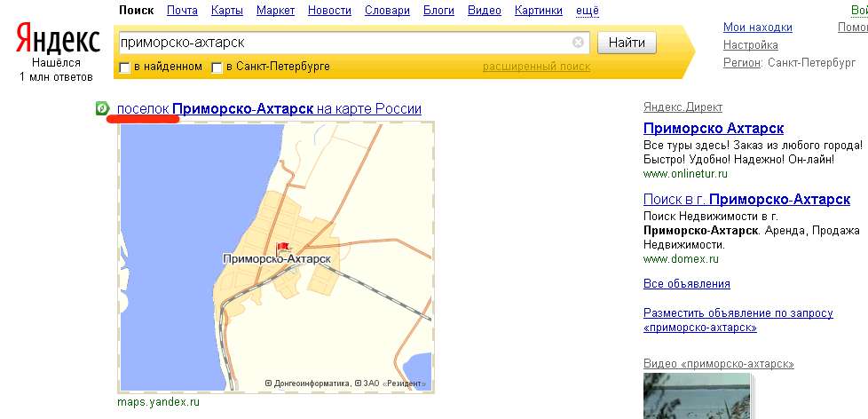Check the 'в найденном' checkbox
Screen dimensions: 868x419
click(125, 67)
